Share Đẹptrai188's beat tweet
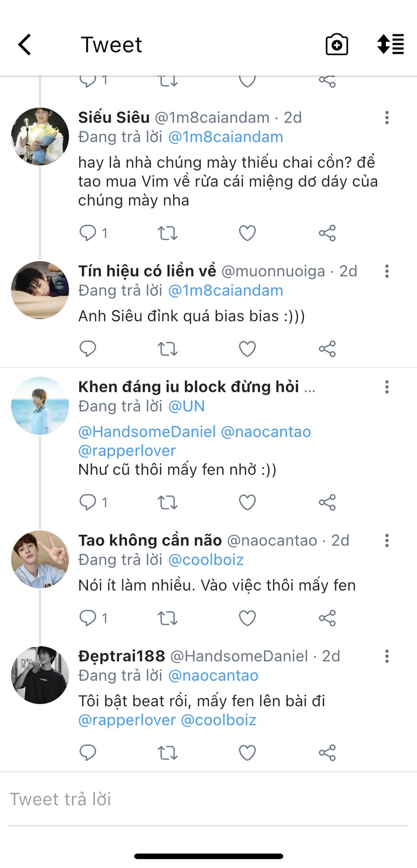 click(327, 753)
